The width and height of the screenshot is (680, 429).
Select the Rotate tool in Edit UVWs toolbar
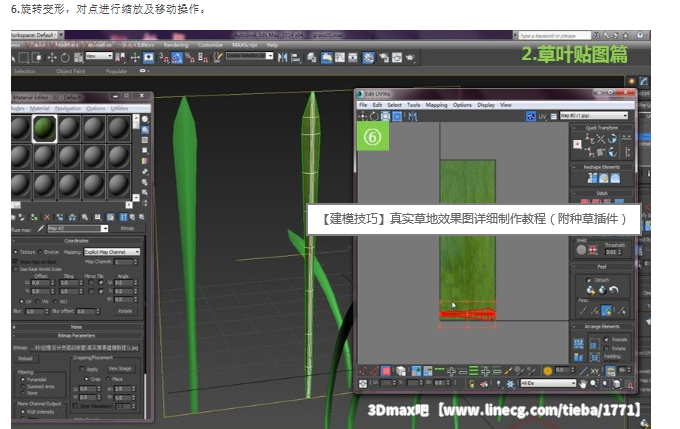[x=373, y=116]
